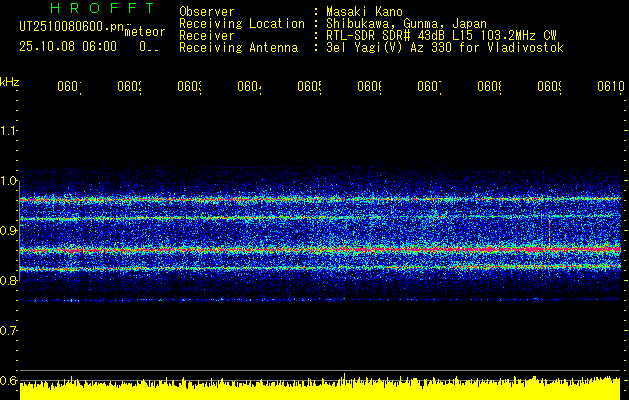Select the Observer label
This screenshot has height=400, width=629.
coord(207,12)
